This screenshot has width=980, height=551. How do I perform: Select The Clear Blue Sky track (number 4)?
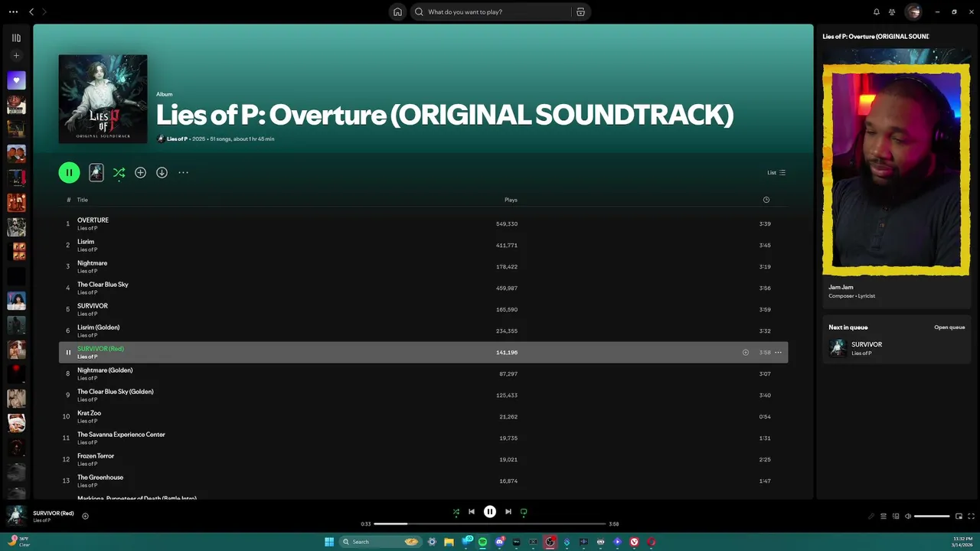click(x=423, y=288)
